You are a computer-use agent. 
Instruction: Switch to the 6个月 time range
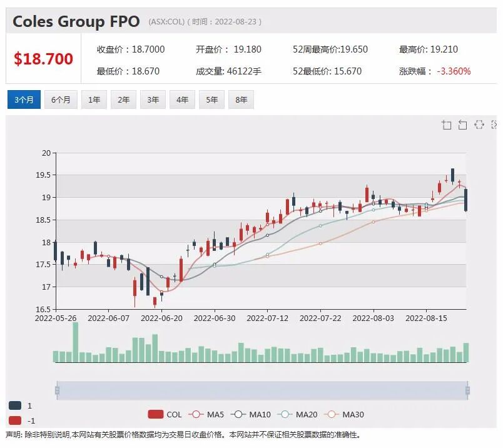tap(61, 99)
